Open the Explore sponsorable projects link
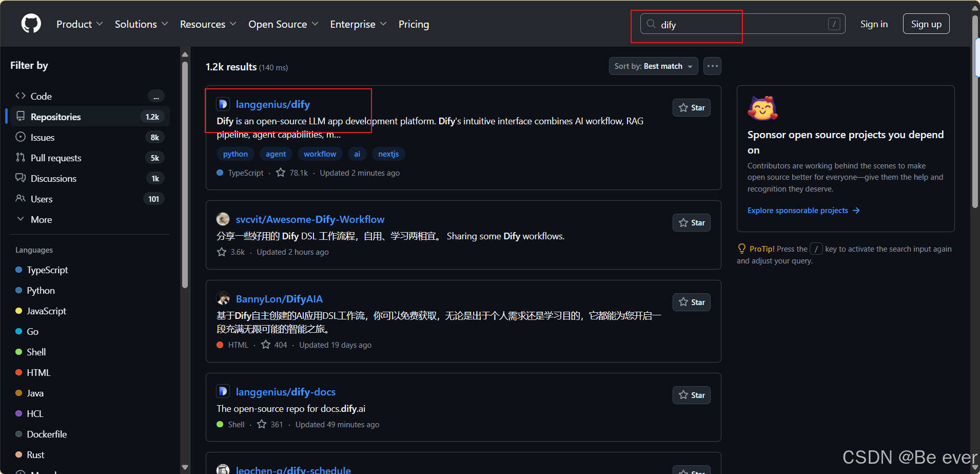Viewport: 980px width, 474px height. pyautogui.click(x=798, y=210)
